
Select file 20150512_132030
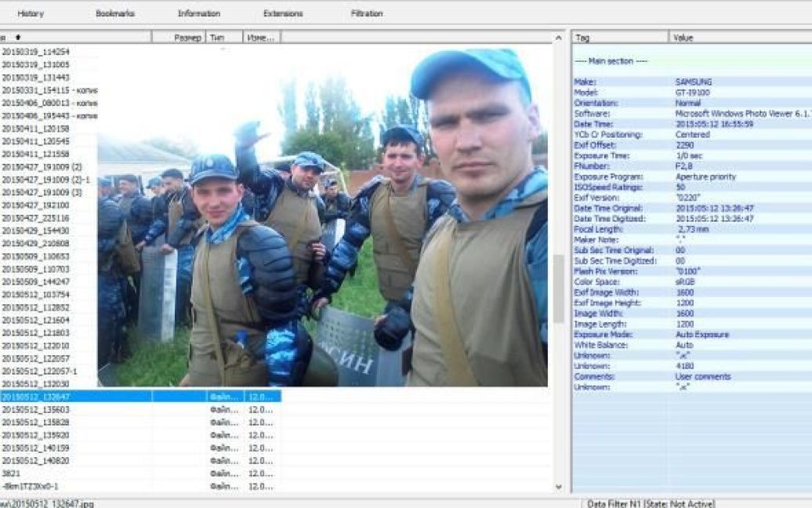(x=35, y=383)
